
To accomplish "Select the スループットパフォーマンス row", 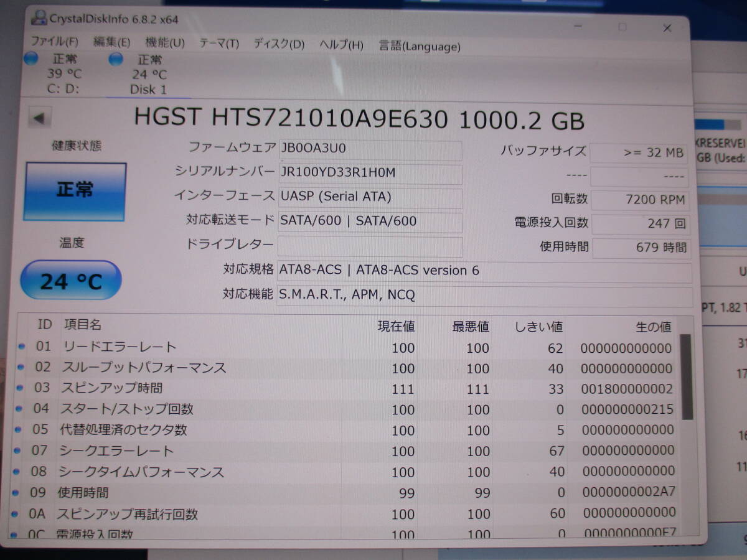I will click(x=347, y=368).
